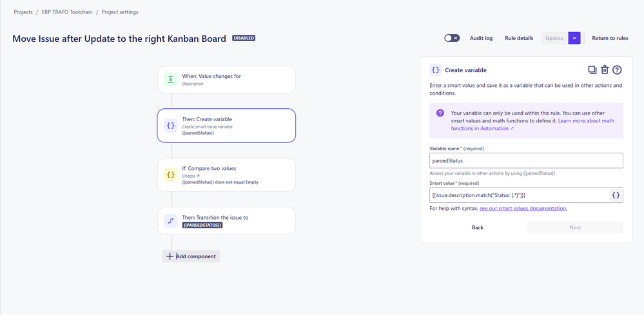
Task: Go to Projects breadcrumb
Action: click(x=23, y=12)
